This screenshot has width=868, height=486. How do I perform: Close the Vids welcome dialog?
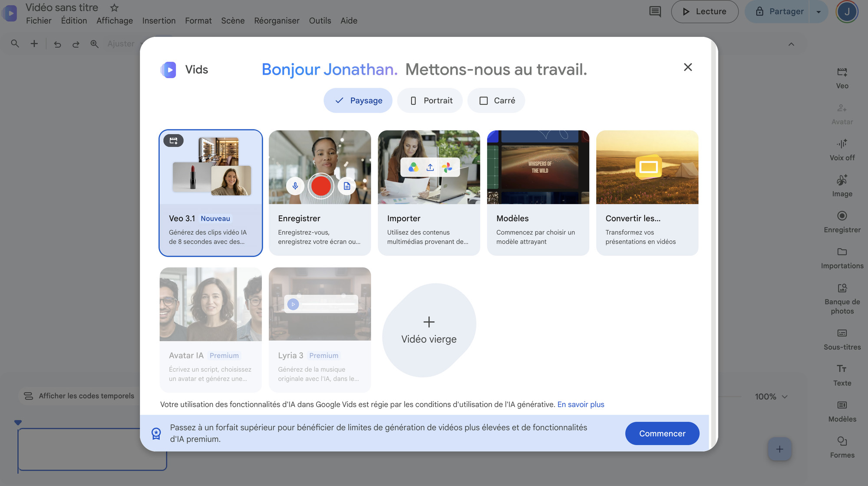coord(688,67)
